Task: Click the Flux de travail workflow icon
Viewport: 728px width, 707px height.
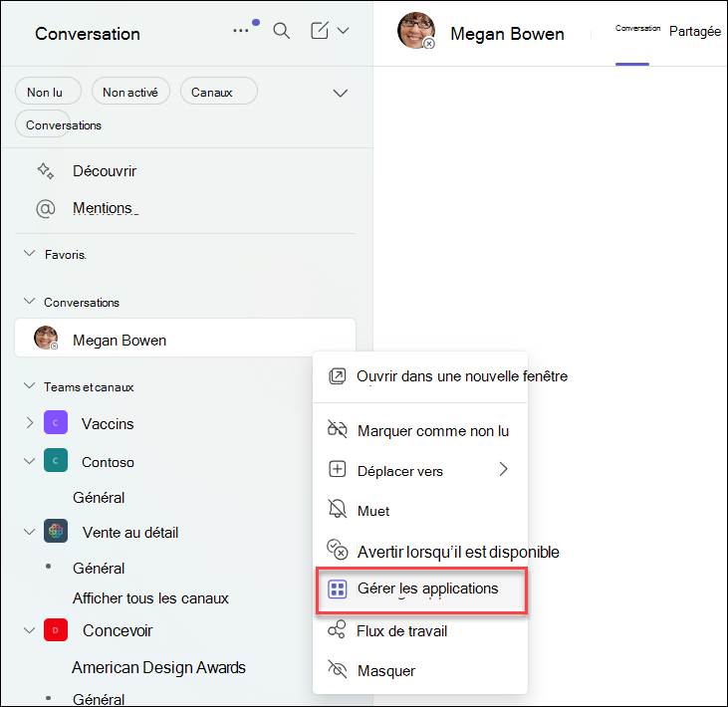Action: point(337,629)
